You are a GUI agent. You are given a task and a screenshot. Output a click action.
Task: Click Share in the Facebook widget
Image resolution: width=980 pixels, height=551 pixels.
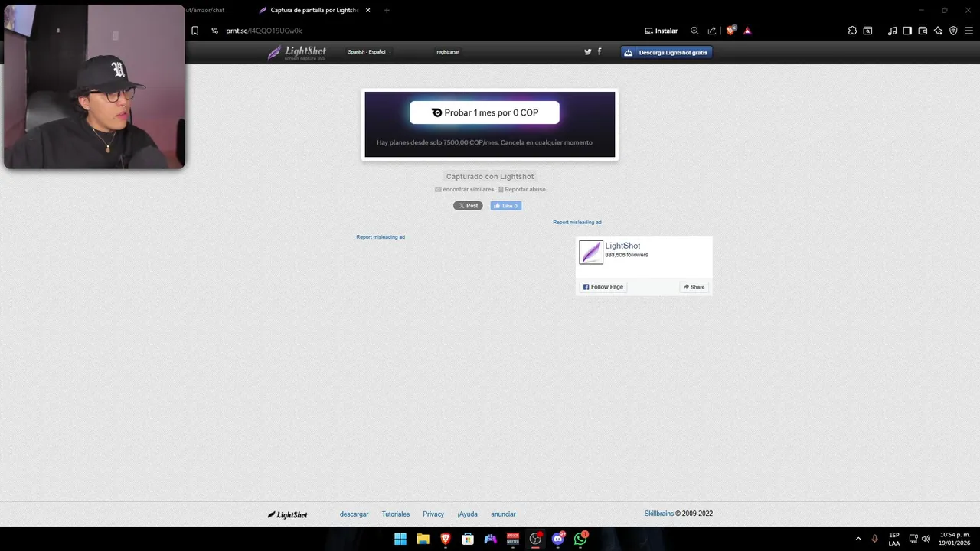(694, 287)
